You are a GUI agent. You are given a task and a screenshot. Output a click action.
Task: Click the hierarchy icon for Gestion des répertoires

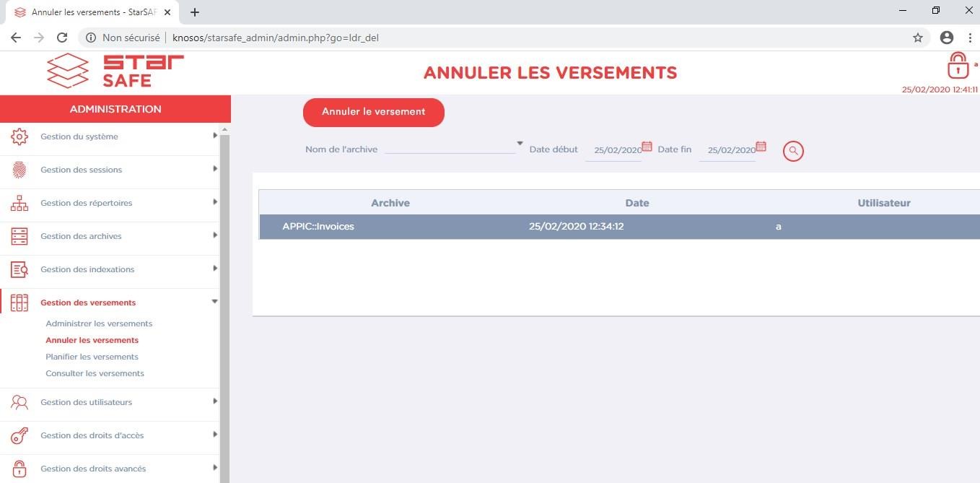click(19, 203)
